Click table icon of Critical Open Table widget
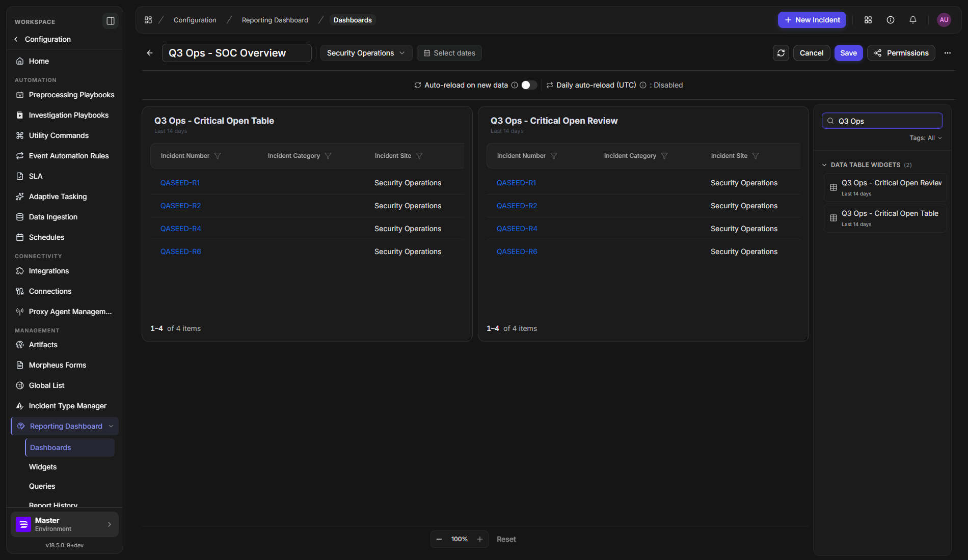The image size is (968, 560). point(833,218)
